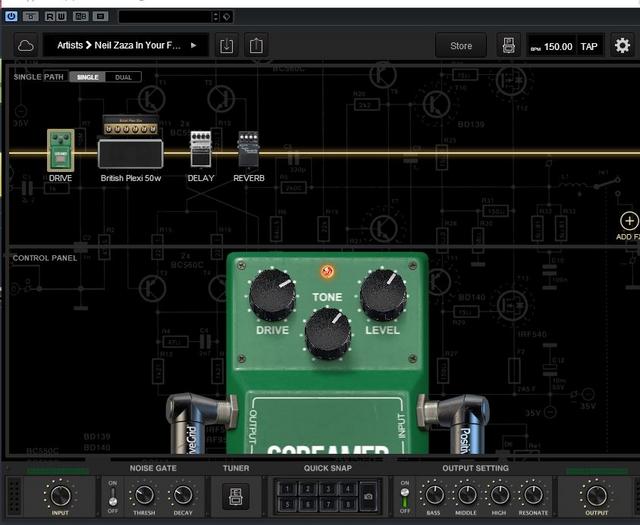Select Quick Snap slot 7
The width and height of the screenshot is (640, 525).
[328, 505]
